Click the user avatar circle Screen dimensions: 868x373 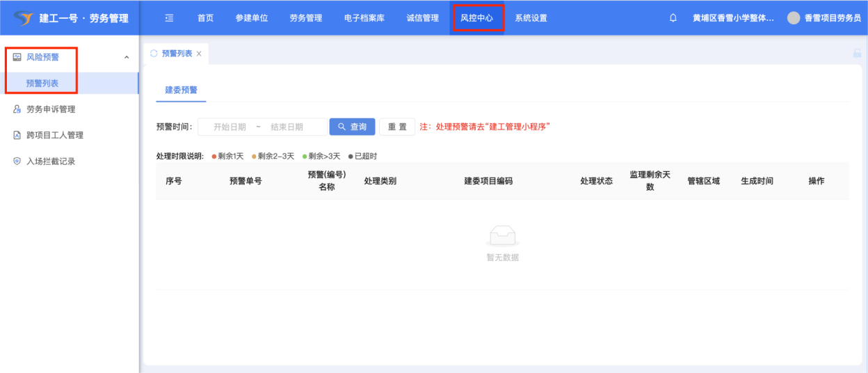pos(794,18)
